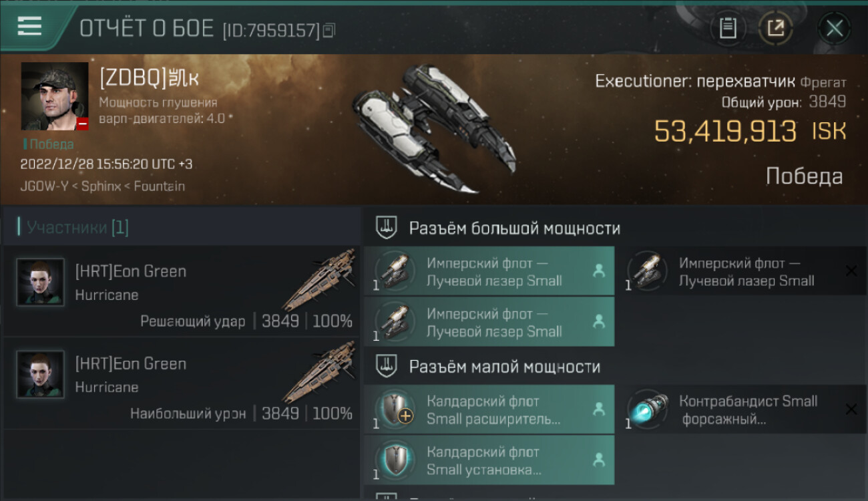Image resolution: width=868 pixels, height=501 pixels.
Task: Open the hamburger menu
Action: tap(29, 26)
